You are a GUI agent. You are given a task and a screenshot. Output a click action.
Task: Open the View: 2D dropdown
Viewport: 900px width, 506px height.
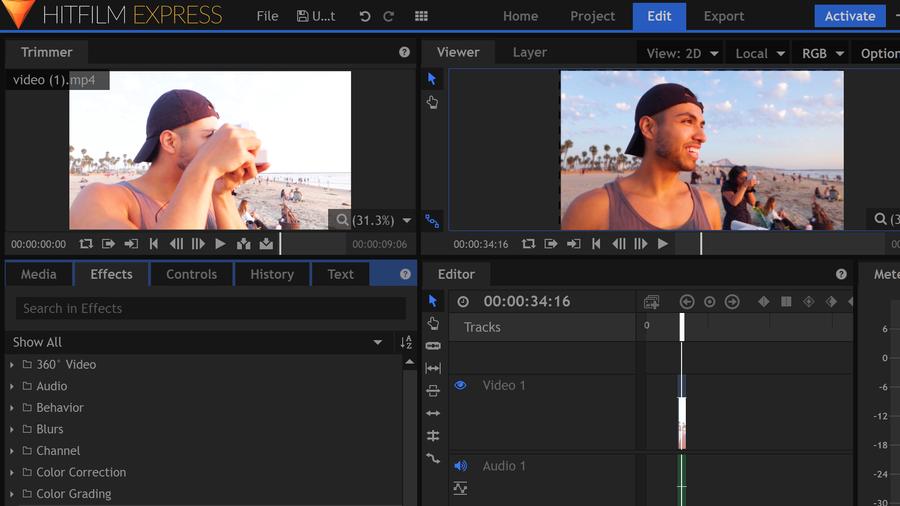[682, 53]
